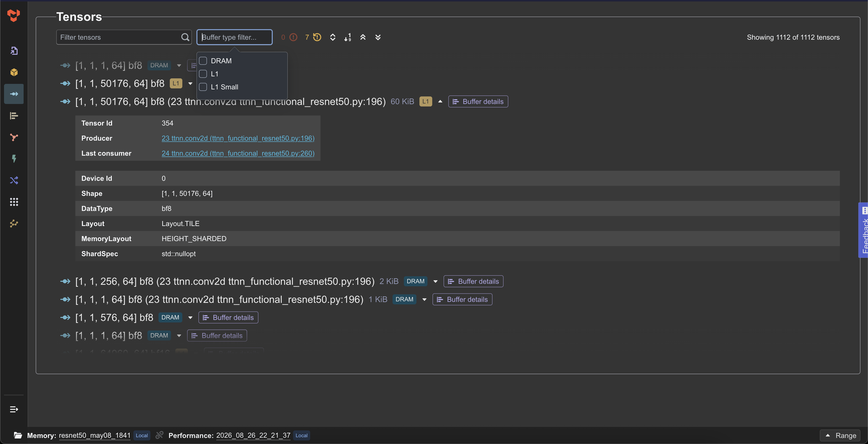This screenshot has height=444, width=868.
Task: Open the Feedback side tab
Action: tap(864, 231)
